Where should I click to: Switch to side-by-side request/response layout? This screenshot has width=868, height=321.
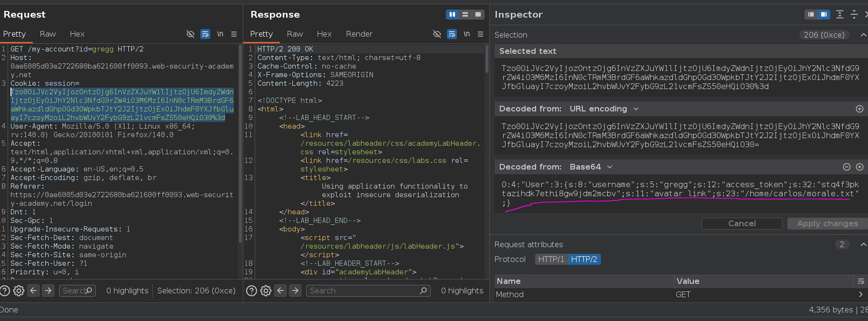[452, 14]
